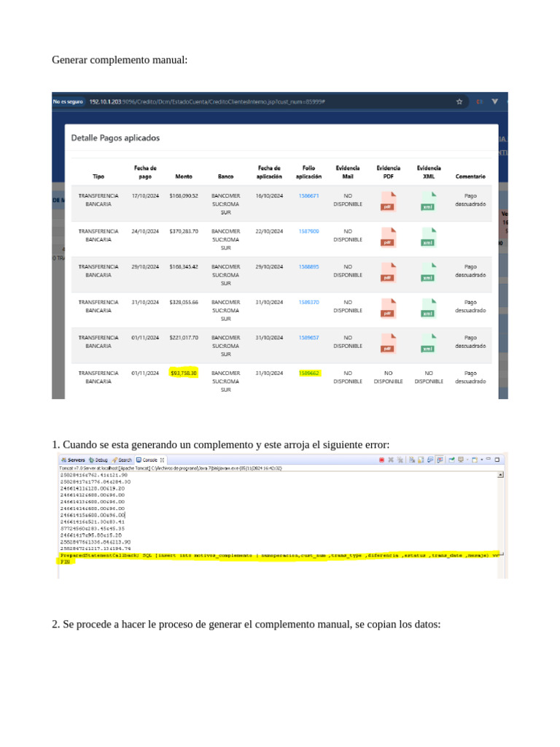Open PDF evidence for folio 1586671
The height and width of the screenshot is (747, 560).
[388, 201]
